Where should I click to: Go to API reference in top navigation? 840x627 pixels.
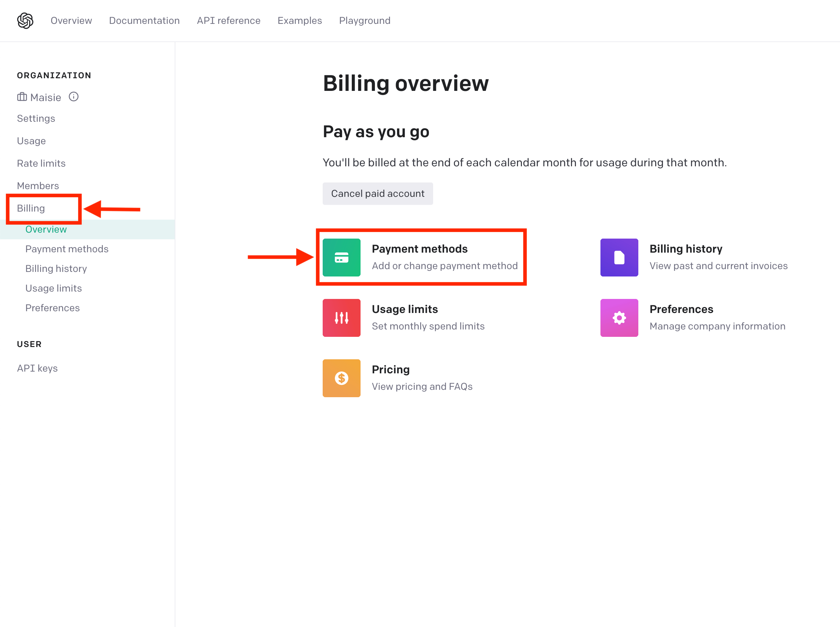(228, 20)
